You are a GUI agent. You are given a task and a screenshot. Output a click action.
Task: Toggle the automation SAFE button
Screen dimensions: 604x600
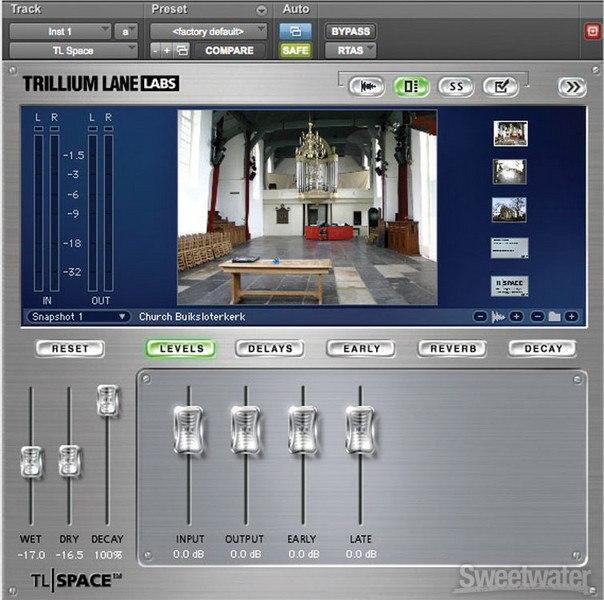coord(295,50)
